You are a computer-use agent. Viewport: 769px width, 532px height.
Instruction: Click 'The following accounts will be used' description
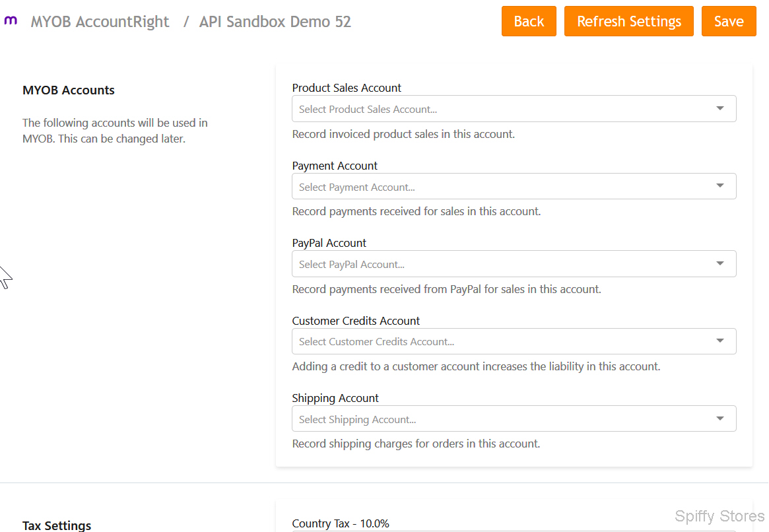[116, 131]
